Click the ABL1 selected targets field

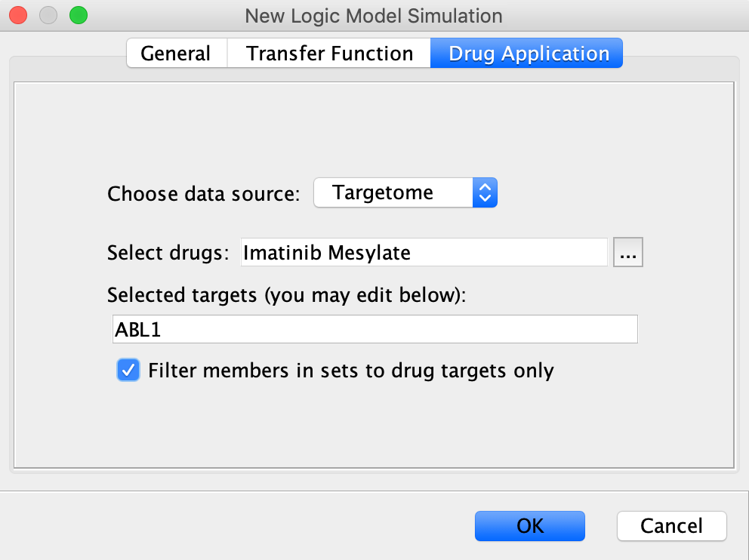[375, 329]
